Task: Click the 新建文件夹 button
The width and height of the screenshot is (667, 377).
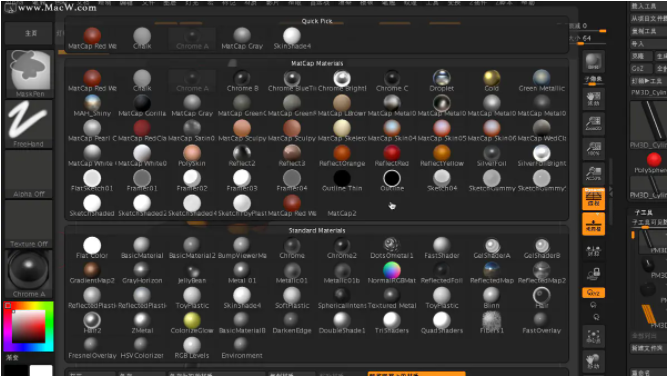Action: (648, 348)
